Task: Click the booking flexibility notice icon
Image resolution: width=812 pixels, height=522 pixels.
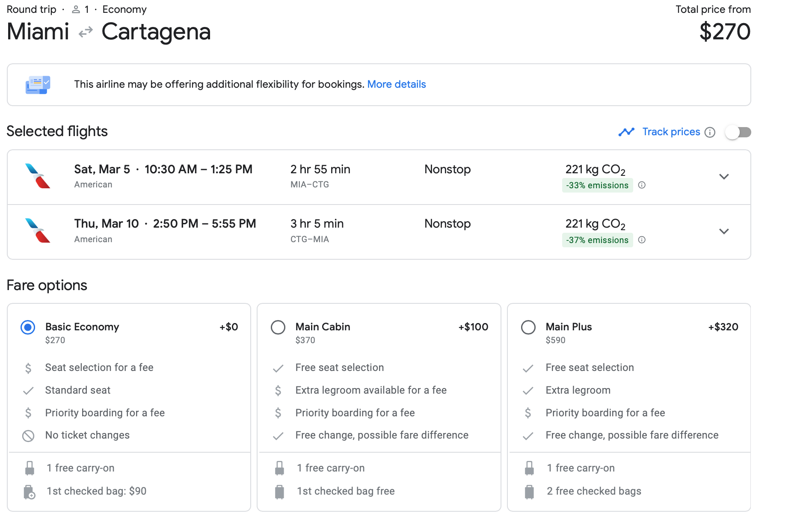Action: [38, 85]
